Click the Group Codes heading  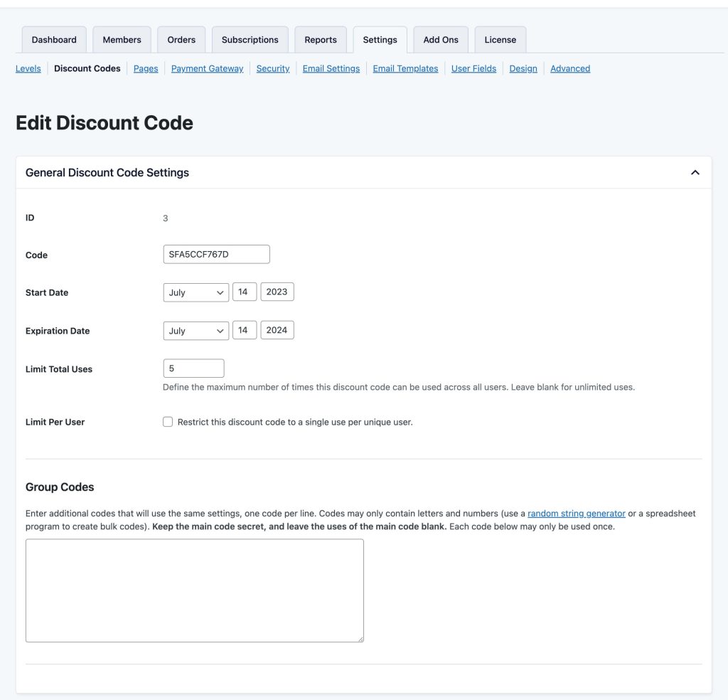60,487
